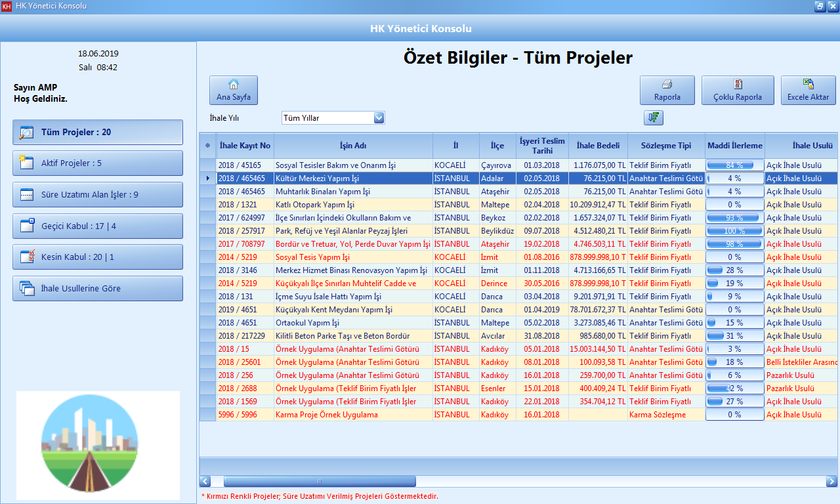Open Tüm Projeler : 20 list

pos(98,132)
